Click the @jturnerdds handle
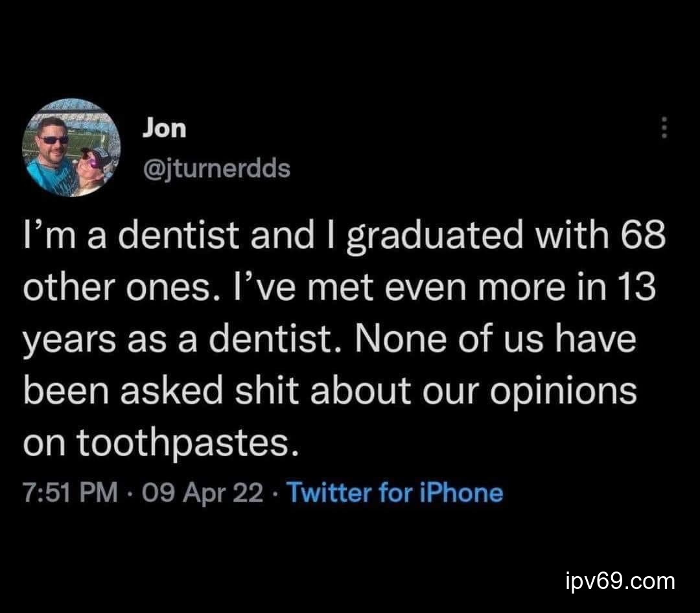The height and width of the screenshot is (613, 700). coord(216,168)
